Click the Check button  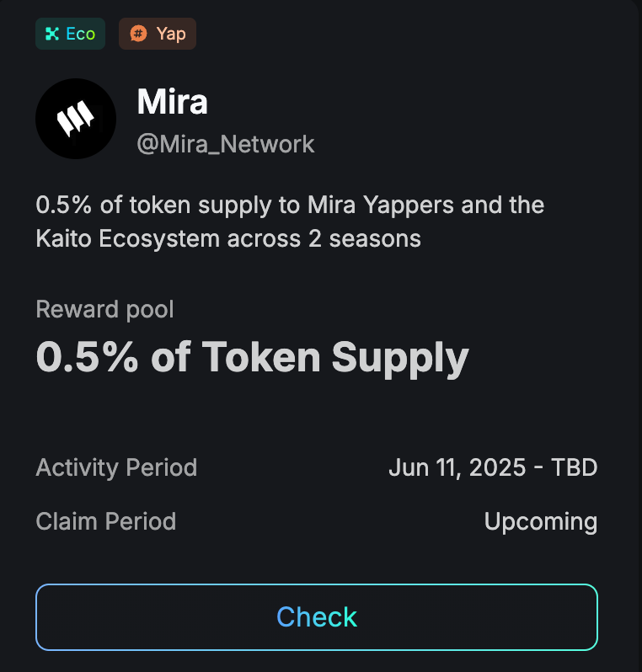(x=317, y=616)
